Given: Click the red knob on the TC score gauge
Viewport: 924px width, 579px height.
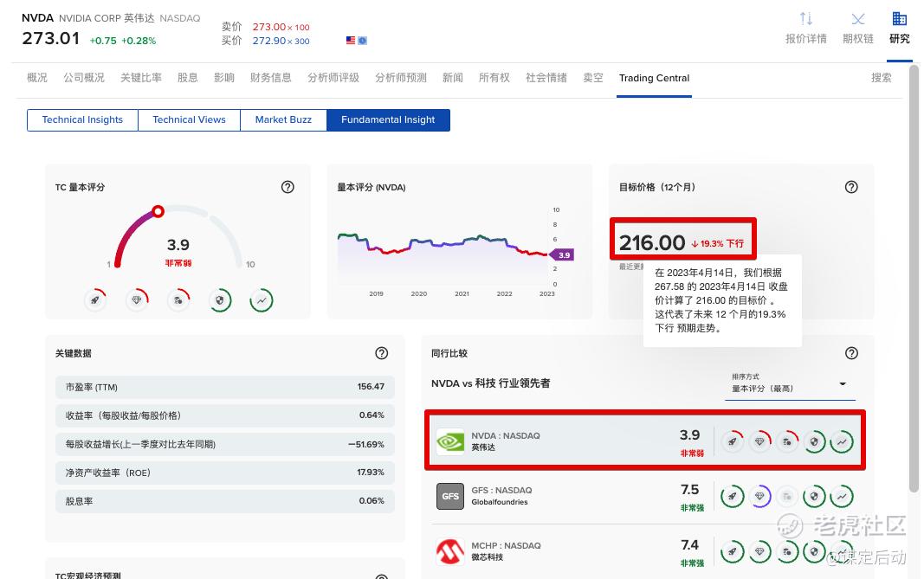Looking at the screenshot, I should coord(158,211).
